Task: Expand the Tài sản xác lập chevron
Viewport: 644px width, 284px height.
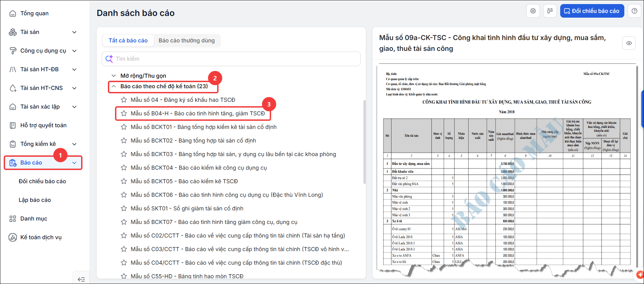Action: [74, 107]
